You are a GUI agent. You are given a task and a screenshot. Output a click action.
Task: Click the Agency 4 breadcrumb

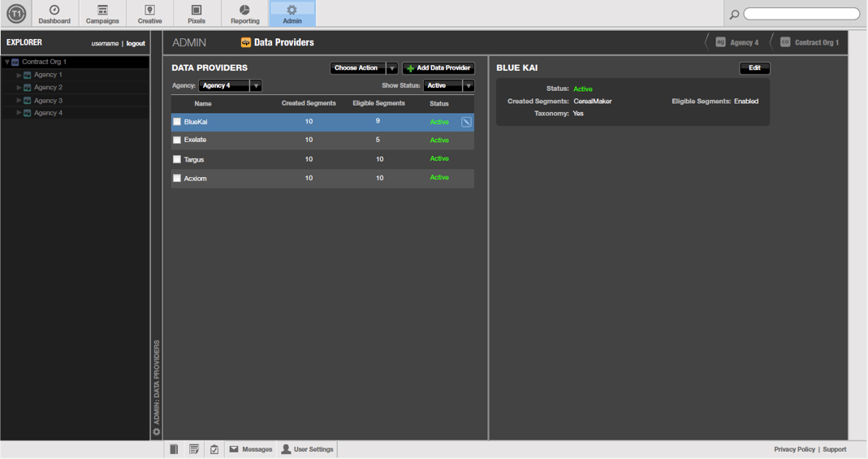pos(738,42)
